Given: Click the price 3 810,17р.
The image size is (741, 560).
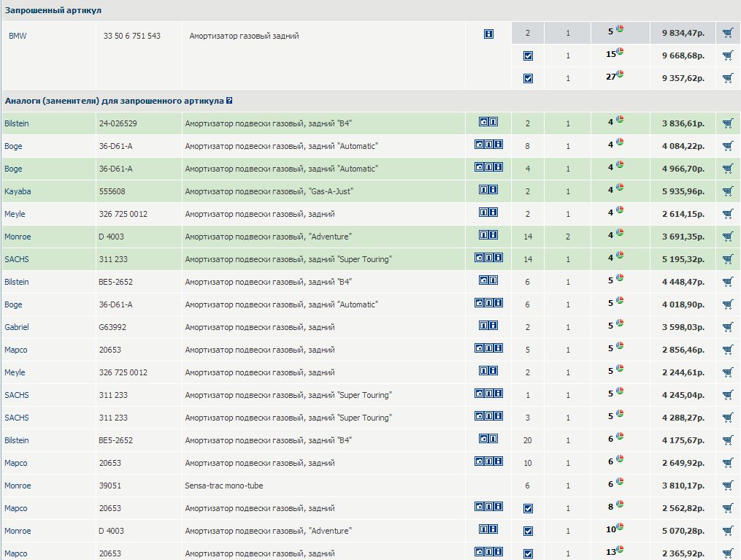Looking at the screenshot, I should [683, 486].
